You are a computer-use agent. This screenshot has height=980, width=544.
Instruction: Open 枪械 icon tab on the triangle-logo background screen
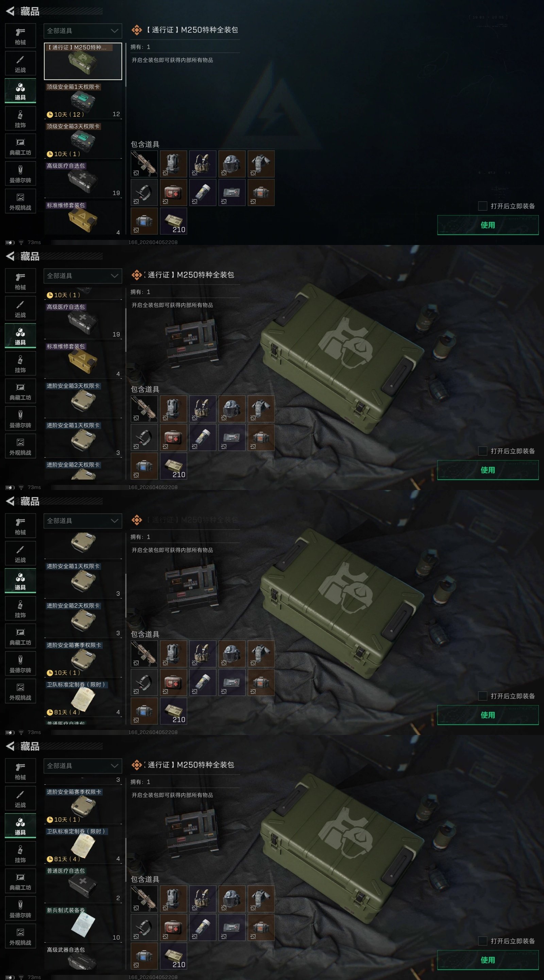[20, 36]
